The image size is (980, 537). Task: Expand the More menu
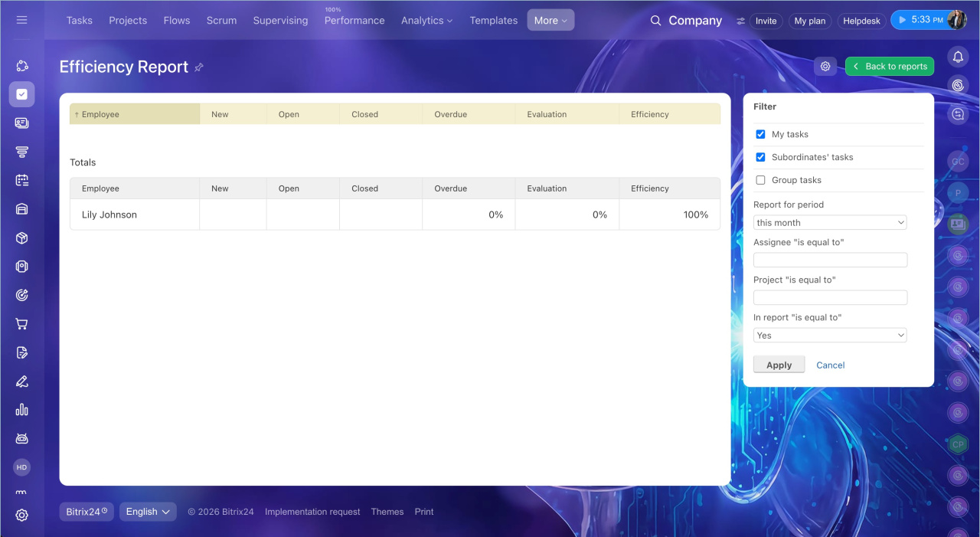(x=550, y=21)
